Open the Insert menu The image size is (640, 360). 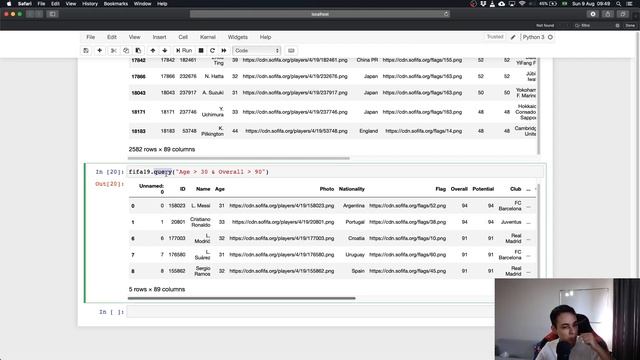click(159, 37)
